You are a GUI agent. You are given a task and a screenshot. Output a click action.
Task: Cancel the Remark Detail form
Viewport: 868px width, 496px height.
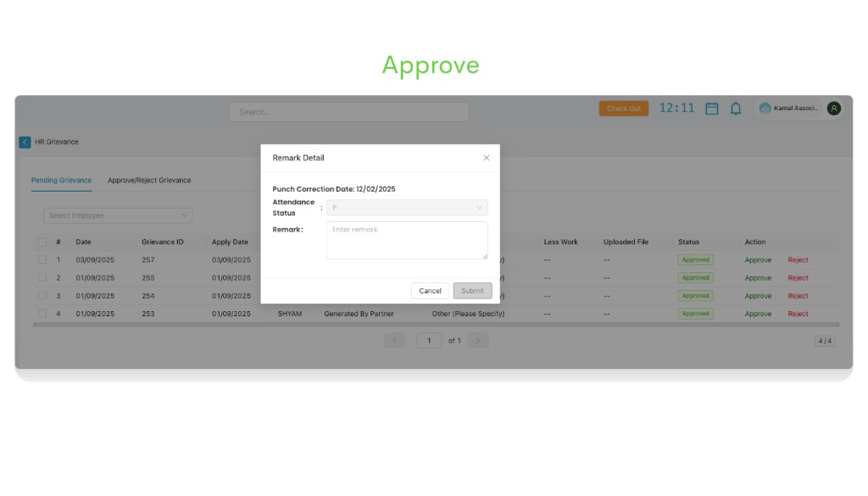[430, 290]
